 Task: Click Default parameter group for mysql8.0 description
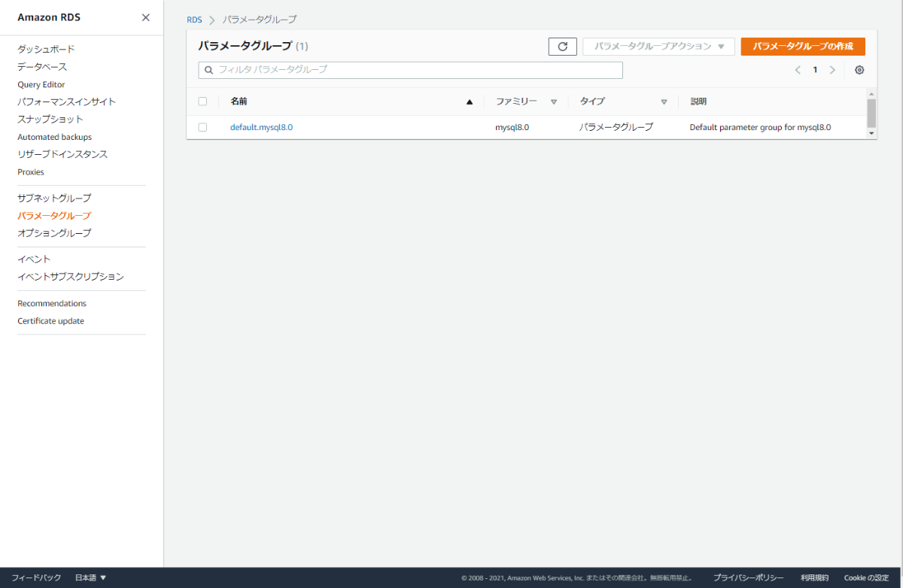pos(760,127)
